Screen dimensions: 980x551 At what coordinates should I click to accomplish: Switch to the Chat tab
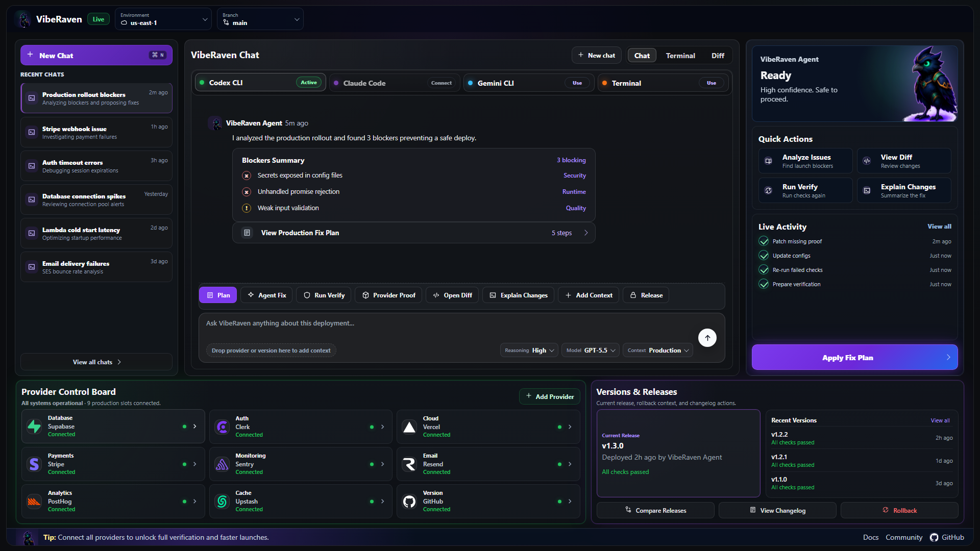642,56
